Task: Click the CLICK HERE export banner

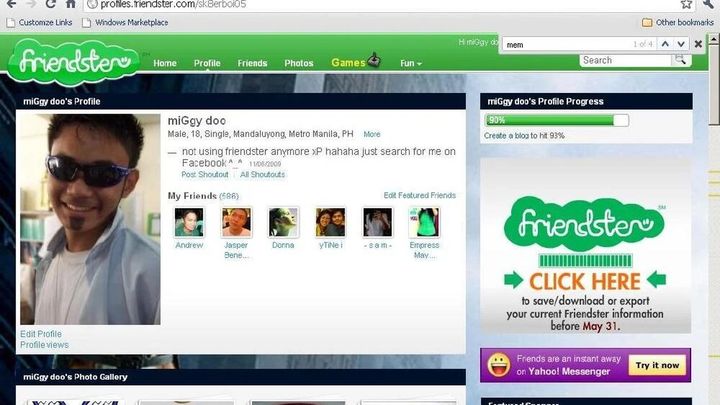Action: tap(585, 246)
